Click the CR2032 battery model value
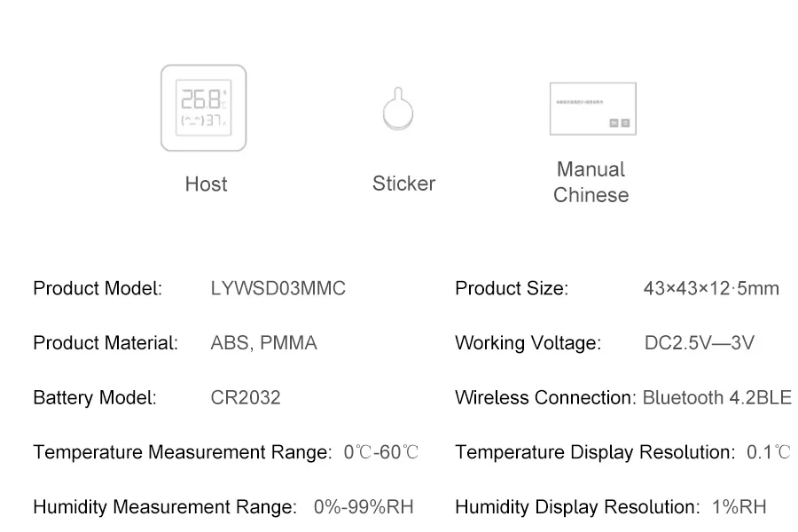 click(246, 397)
